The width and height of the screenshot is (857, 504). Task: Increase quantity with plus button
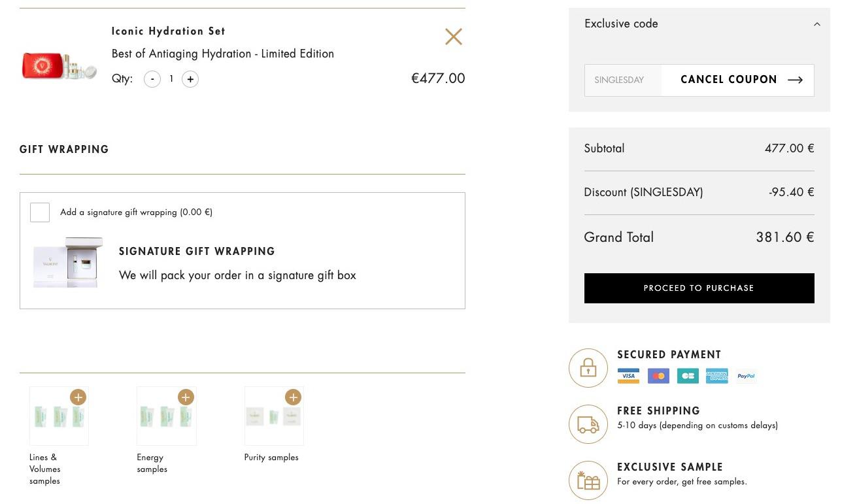pyautogui.click(x=190, y=79)
